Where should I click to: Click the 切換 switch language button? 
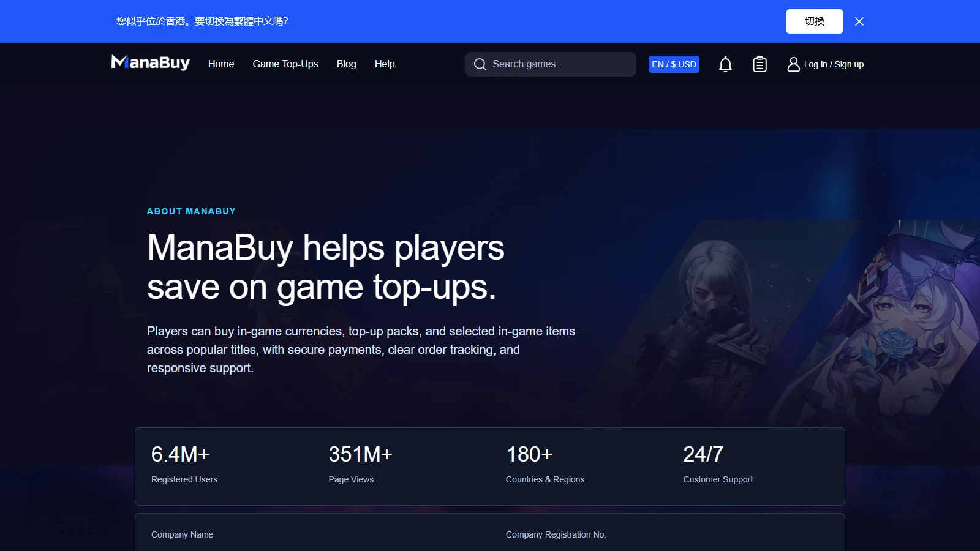(x=815, y=21)
